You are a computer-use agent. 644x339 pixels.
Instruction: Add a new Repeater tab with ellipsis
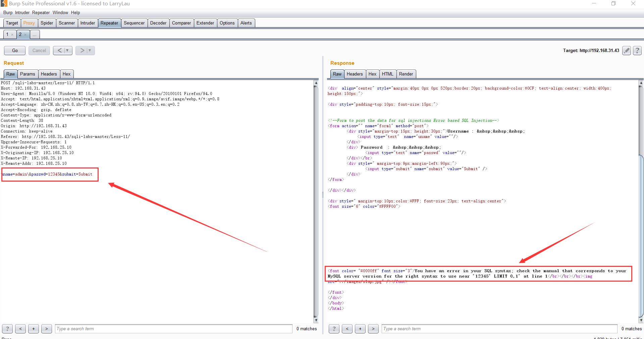pyautogui.click(x=35, y=35)
